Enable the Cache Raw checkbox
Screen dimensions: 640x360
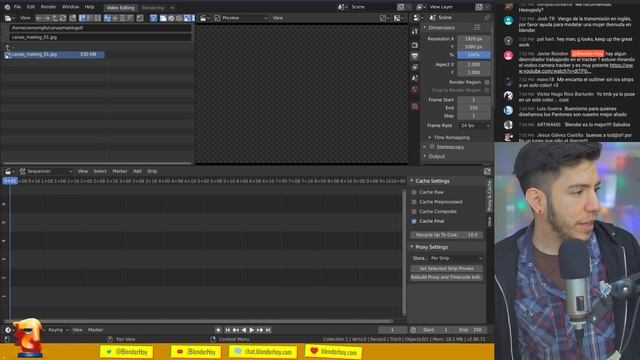(414, 192)
